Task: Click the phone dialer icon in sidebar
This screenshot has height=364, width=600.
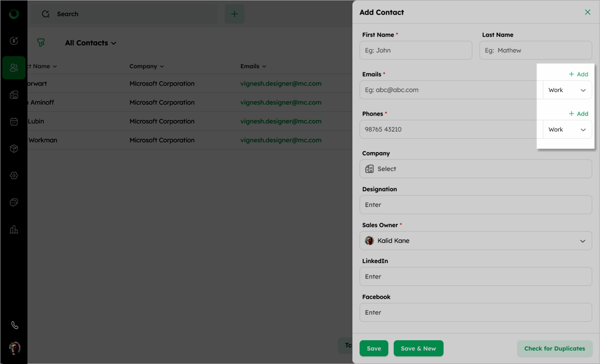Action: [15, 325]
